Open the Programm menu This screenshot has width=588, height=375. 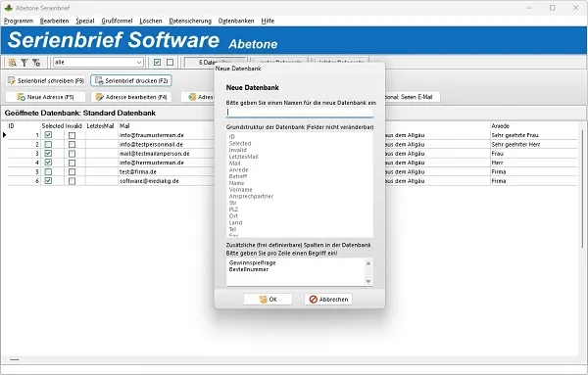tap(19, 21)
